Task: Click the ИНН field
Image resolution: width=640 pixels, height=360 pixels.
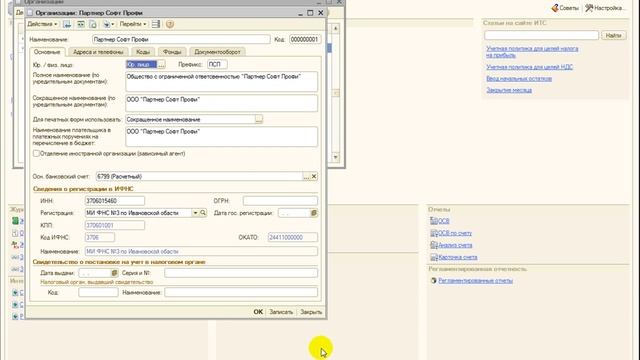Action: tap(115, 201)
